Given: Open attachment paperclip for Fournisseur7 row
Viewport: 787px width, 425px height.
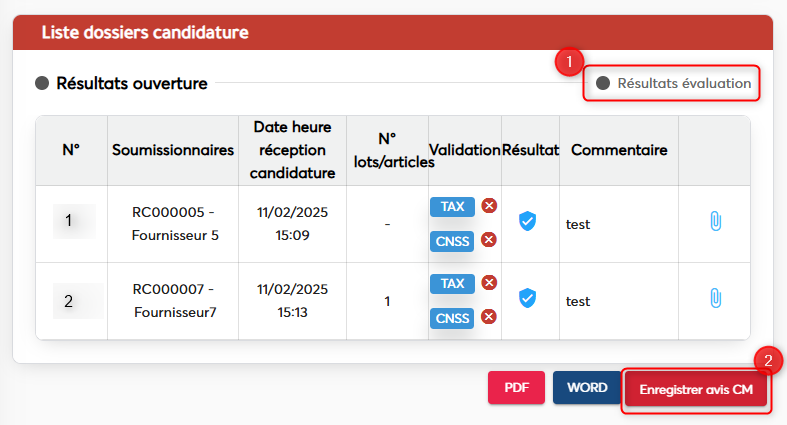Looking at the screenshot, I should [715, 298].
